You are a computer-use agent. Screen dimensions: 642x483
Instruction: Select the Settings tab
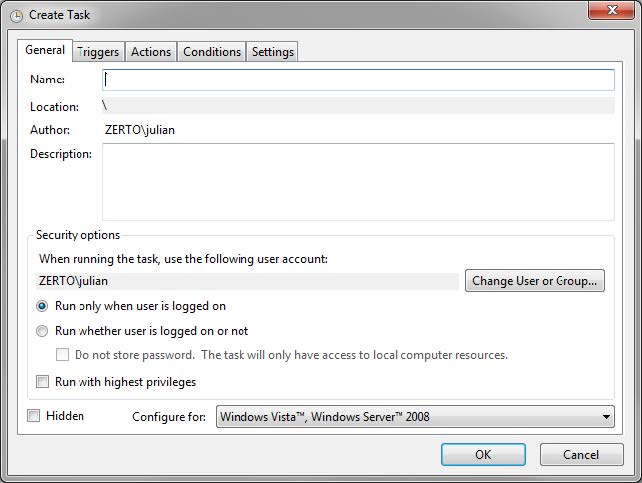(x=272, y=52)
